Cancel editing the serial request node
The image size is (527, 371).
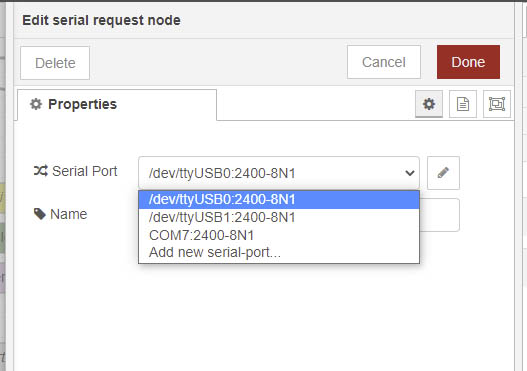coord(384,62)
